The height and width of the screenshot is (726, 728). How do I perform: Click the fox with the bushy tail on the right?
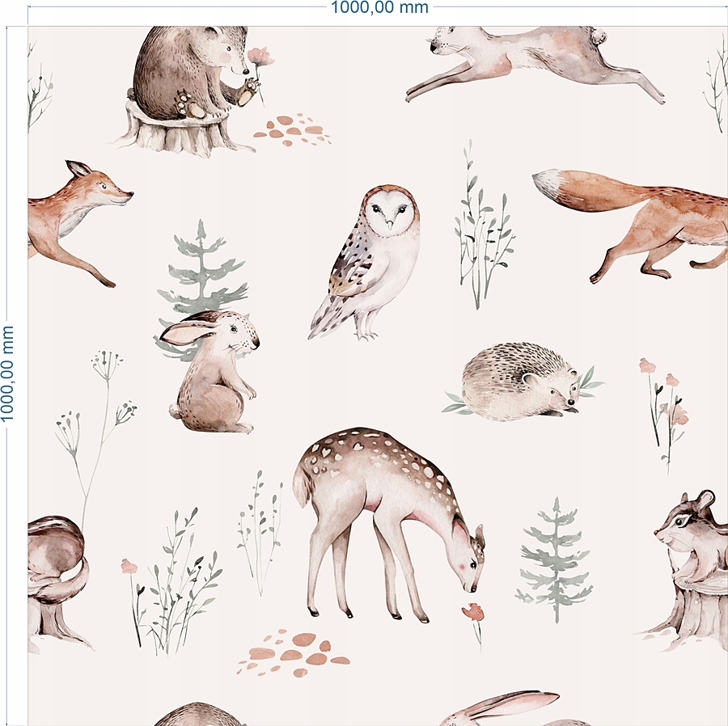630,226
